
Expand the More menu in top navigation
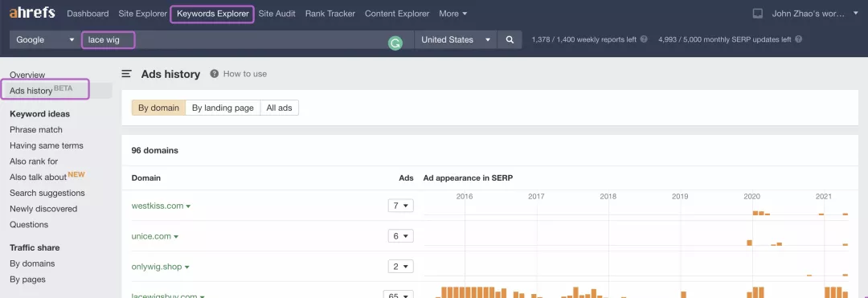452,14
